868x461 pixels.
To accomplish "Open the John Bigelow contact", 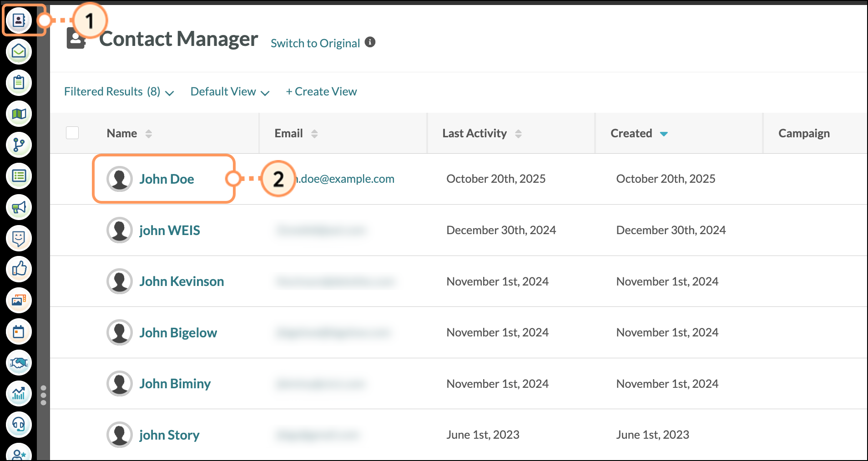I will click(178, 333).
